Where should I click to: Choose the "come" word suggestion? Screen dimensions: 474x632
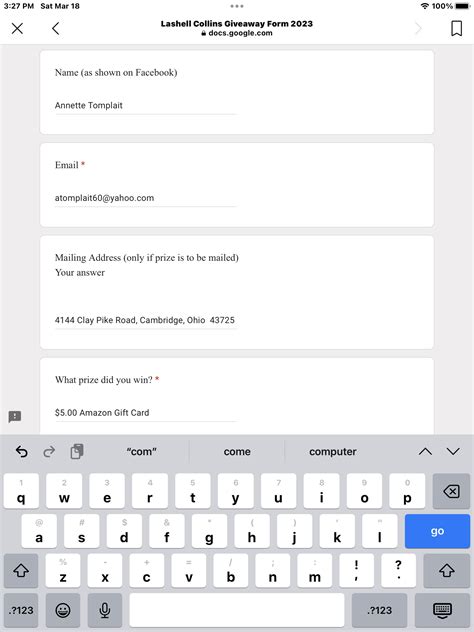237,452
